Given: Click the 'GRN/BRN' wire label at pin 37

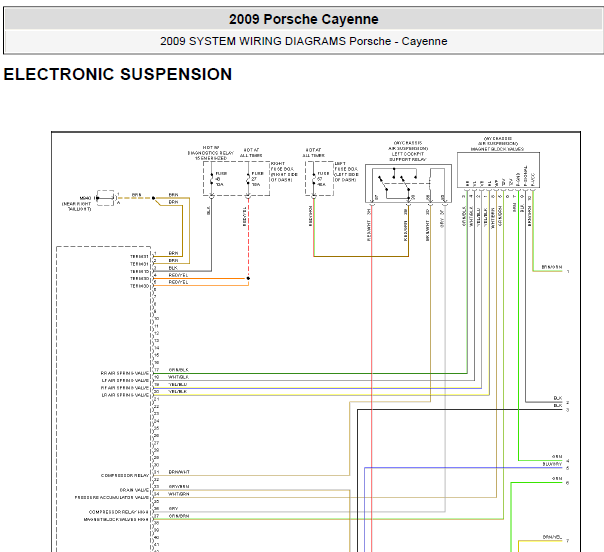Looking at the screenshot, I should coord(179,516).
